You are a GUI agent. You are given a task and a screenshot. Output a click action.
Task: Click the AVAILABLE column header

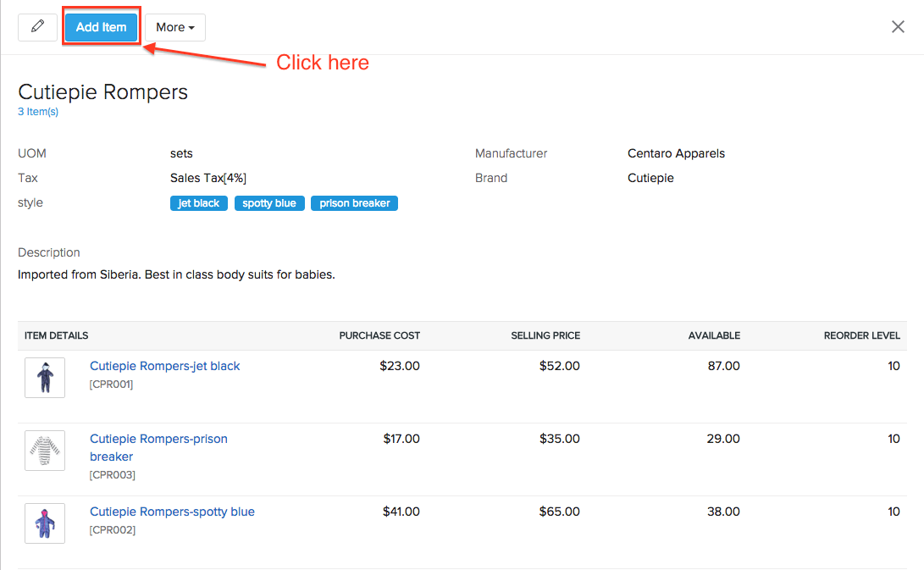tap(714, 335)
